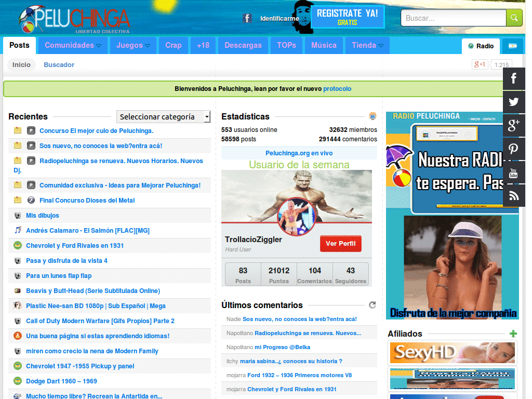Open the Descargas tab
The image size is (532, 399).
coord(243,46)
